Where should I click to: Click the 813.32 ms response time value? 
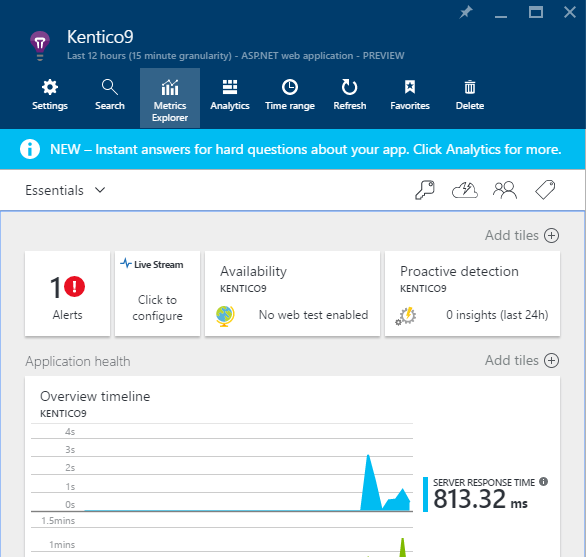(x=480, y=499)
